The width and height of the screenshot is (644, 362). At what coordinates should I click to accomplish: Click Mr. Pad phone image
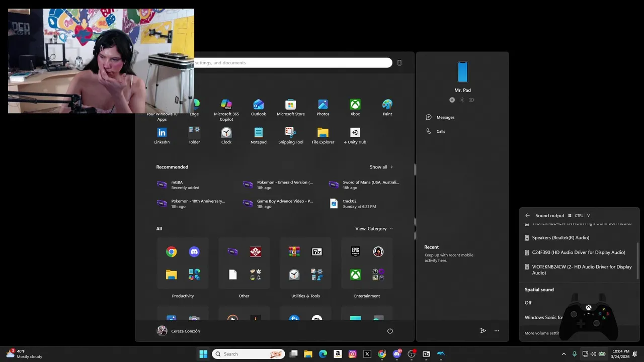point(462,72)
